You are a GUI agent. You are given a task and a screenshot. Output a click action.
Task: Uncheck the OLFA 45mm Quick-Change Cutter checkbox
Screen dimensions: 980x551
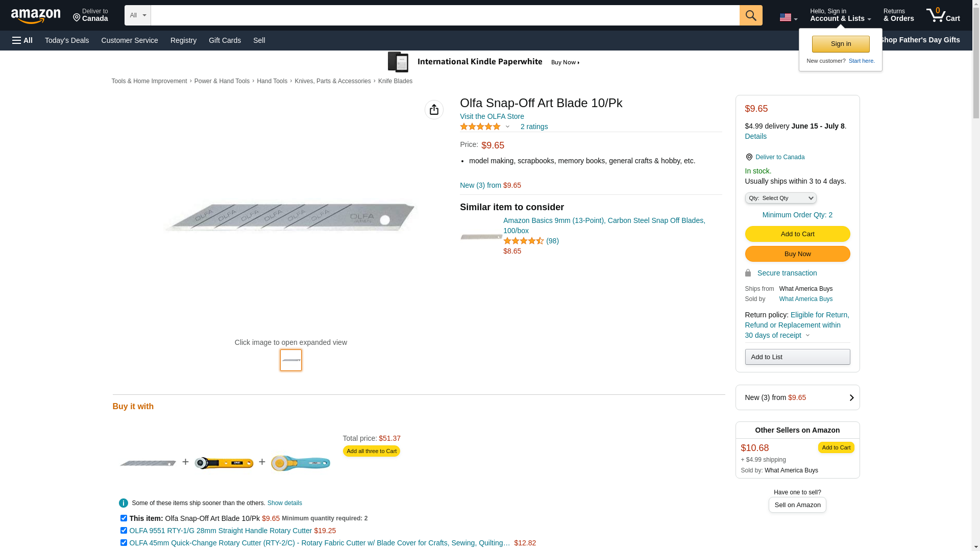pos(124,542)
